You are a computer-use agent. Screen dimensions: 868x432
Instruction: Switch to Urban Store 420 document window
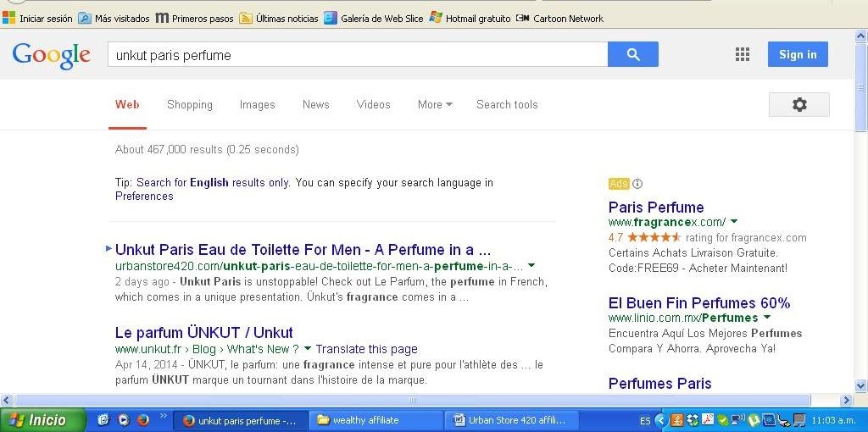512,420
